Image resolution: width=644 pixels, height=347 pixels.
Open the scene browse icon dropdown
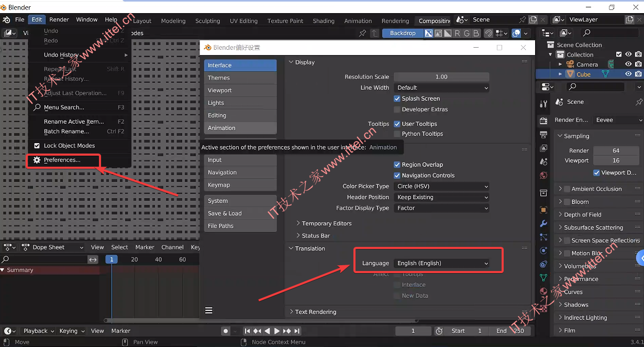coord(462,19)
